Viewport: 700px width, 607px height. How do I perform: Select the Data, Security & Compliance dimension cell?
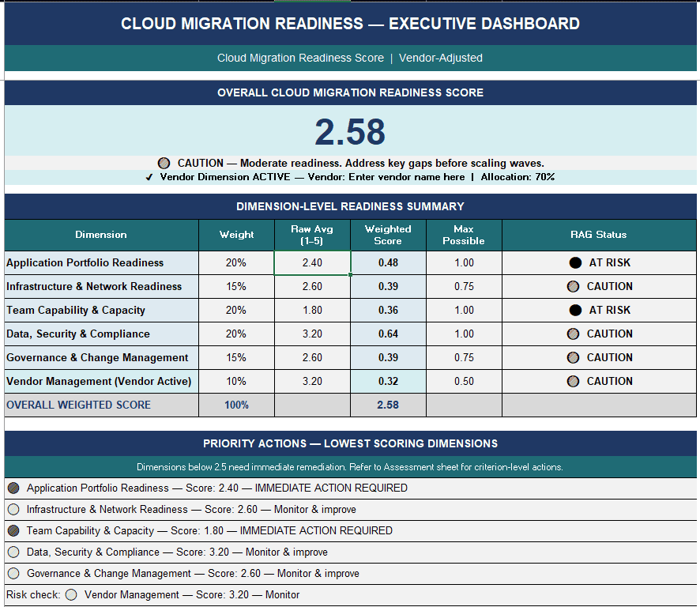coord(101,334)
